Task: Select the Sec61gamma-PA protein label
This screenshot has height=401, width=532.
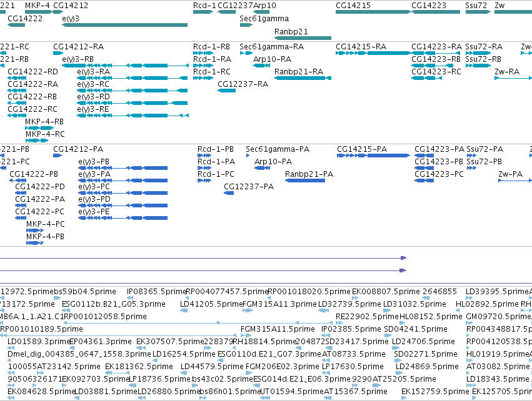Action: 278,149
